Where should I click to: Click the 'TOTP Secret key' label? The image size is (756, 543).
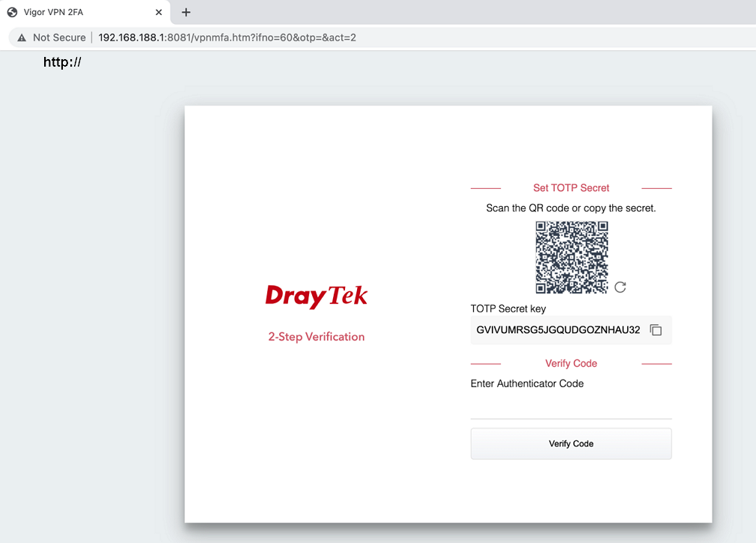point(508,309)
